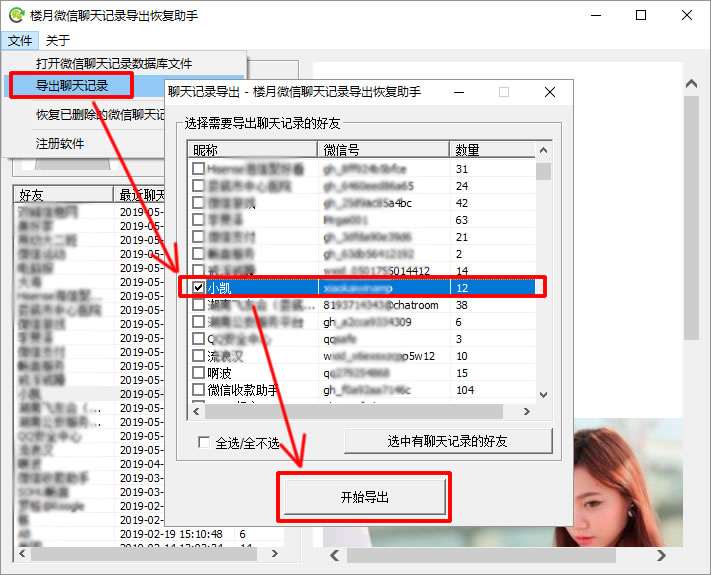Minimize the 聊天记录导出 dialog
Viewport: 711px width, 575px height.
[x=459, y=92]
